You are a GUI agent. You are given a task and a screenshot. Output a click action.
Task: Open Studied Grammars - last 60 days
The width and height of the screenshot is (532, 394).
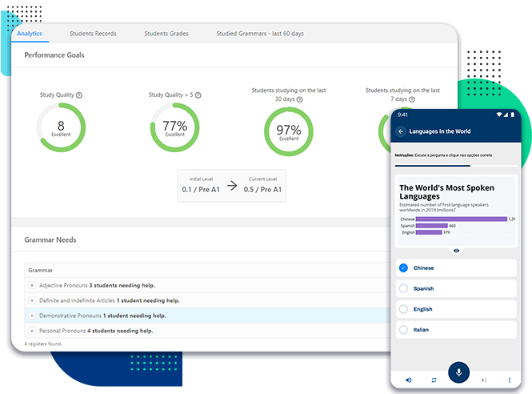259,34
